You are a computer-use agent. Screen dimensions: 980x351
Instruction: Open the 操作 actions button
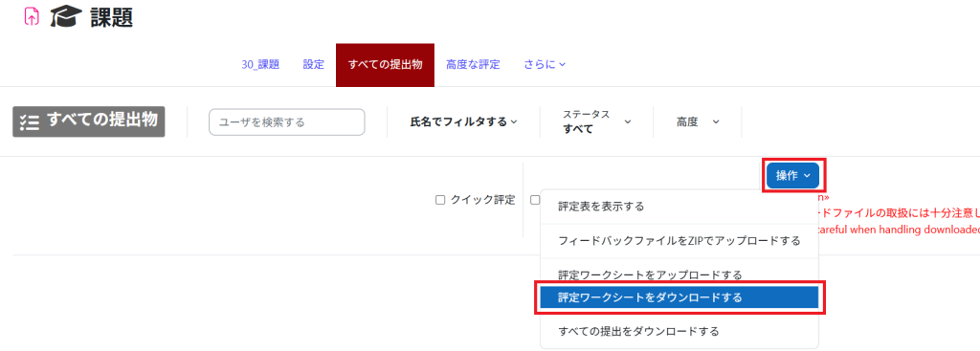(x=793, y=176)
